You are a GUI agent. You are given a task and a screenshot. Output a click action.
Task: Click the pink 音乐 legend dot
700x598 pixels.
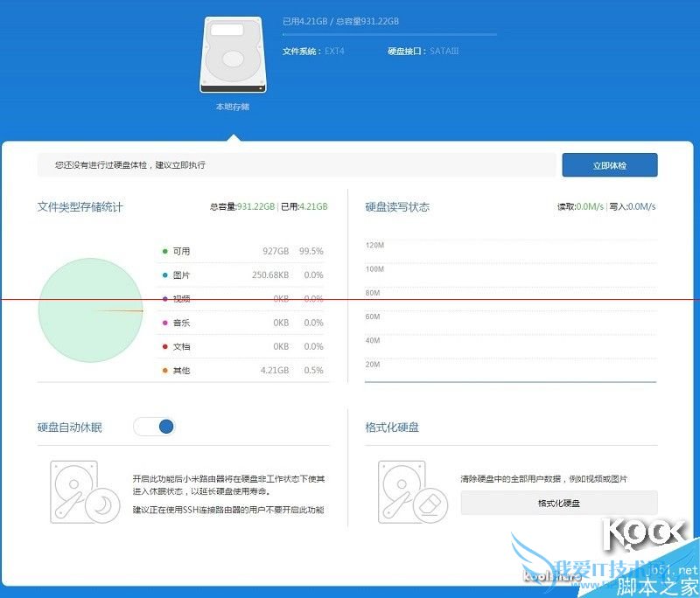pos(164,323)
